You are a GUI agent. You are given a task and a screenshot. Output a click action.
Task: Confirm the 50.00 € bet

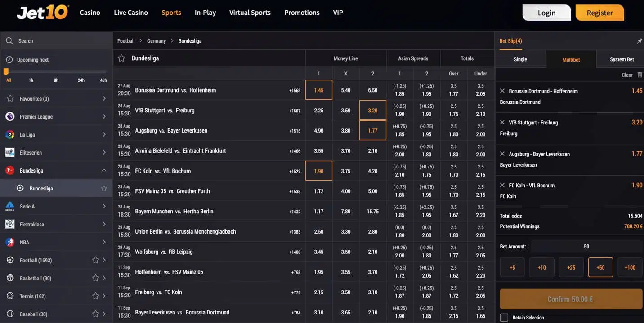click(571, 299)
